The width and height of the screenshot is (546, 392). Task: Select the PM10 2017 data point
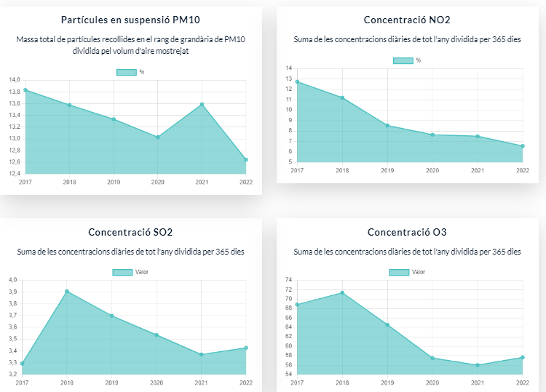(25, 90)
